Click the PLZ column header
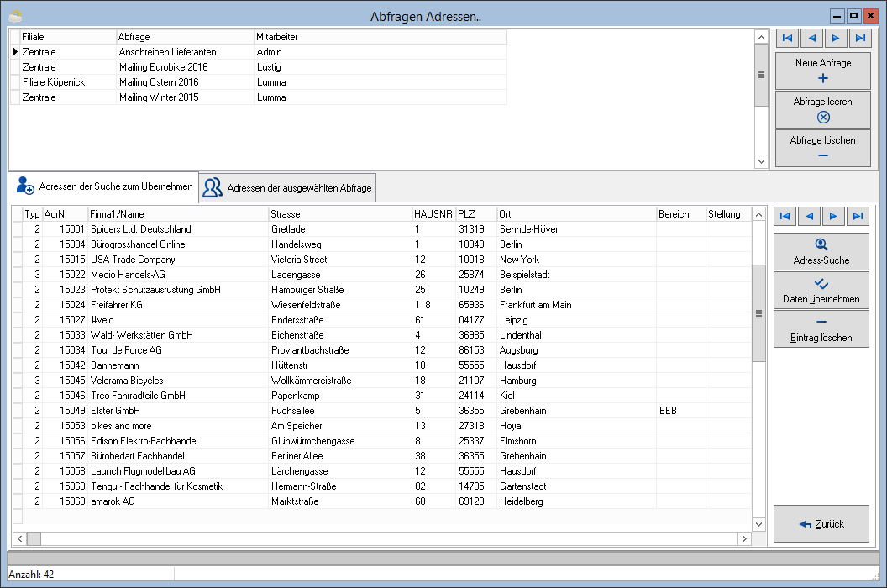 coord(476,214)
